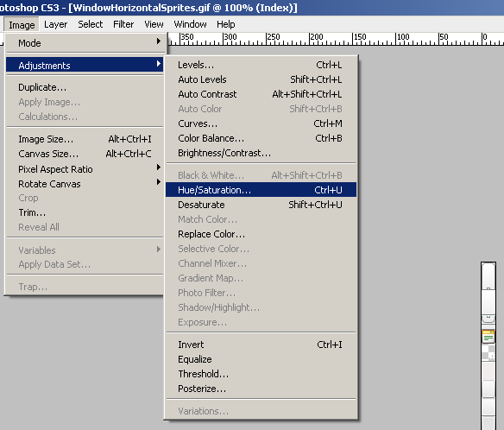Open the Curves... adjustment
Screen dimensions: 504x430
pyautogui.click(x=261, y=123)
